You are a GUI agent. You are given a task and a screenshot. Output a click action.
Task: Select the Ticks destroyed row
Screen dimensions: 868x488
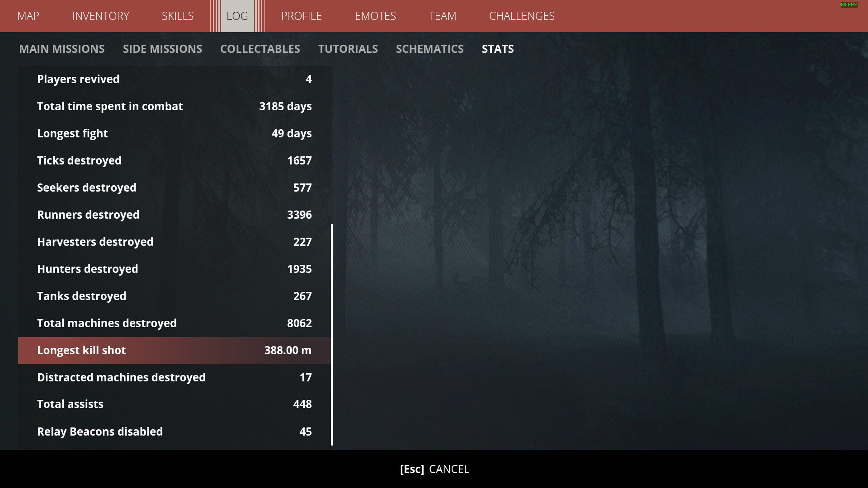tap(175, 161)
